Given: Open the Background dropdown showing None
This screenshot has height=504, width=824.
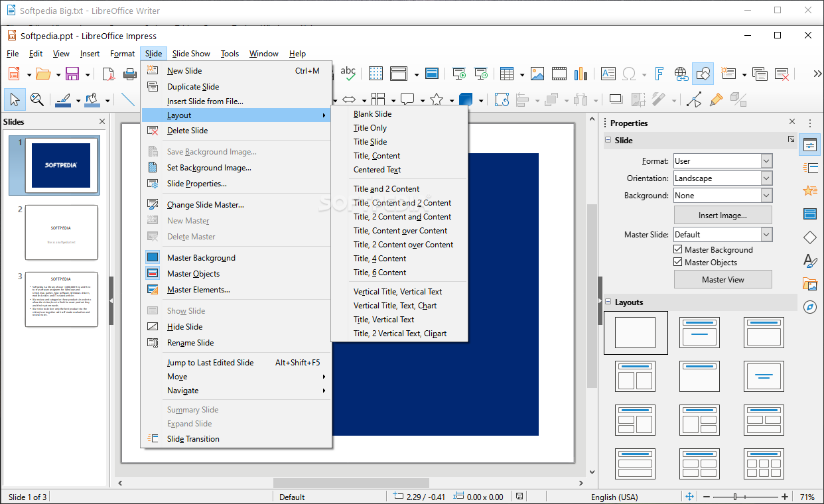Looking at the screenshot, I should pos(722,196).
